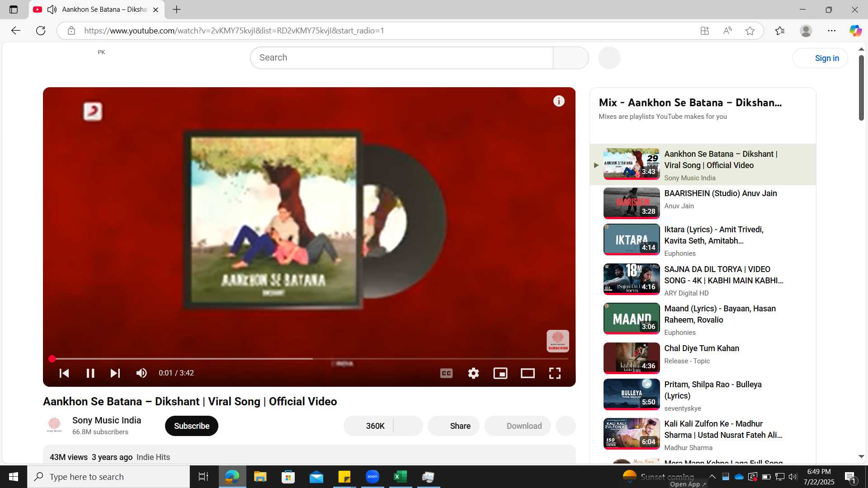Screen dimensions: 868x488
Task: Pause the video with the pause button
Action: pos(90,373)
